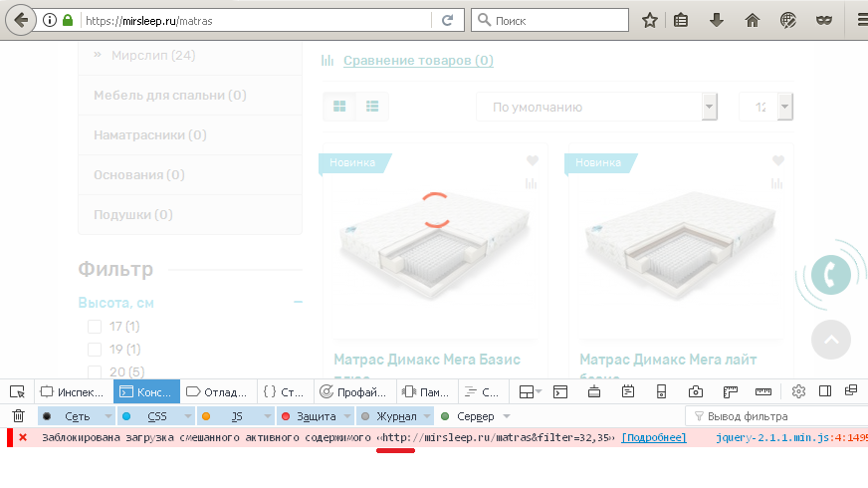Expand the CSS filter dropdown arrow
The height and width of the screenshot is (488, 868).
point(188,416)
